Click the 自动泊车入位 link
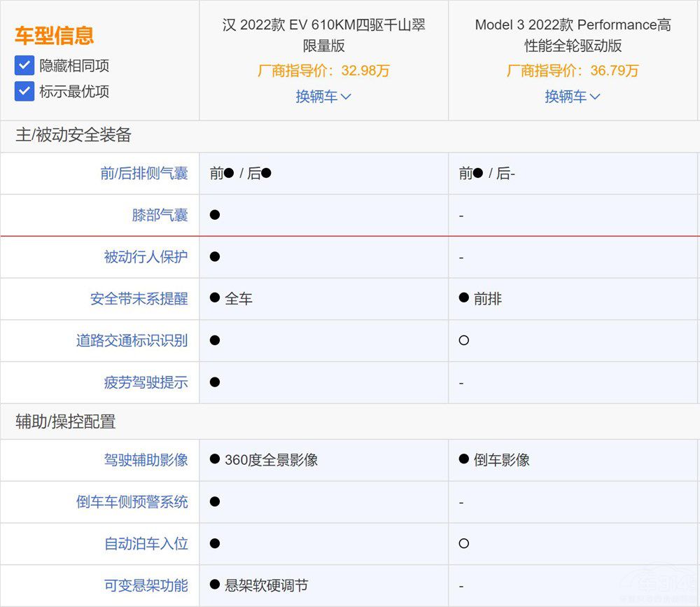 point(146,544)
